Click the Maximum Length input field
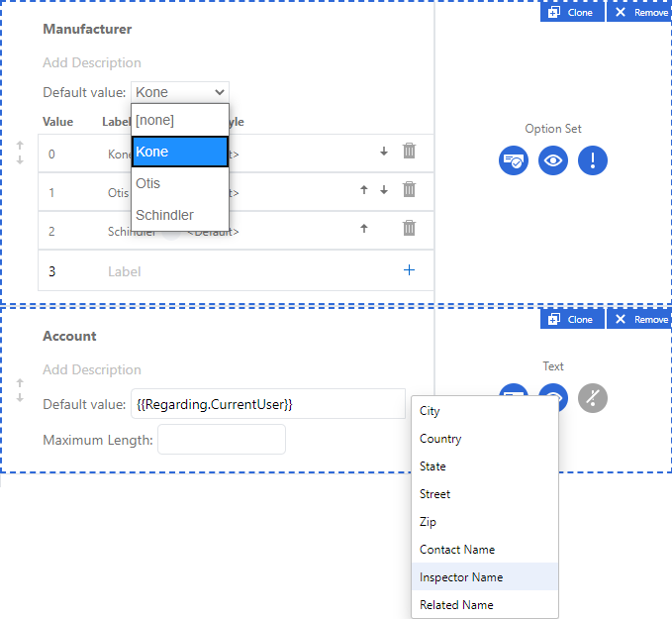Screen dimensions: 672x619 pos(222,440)
